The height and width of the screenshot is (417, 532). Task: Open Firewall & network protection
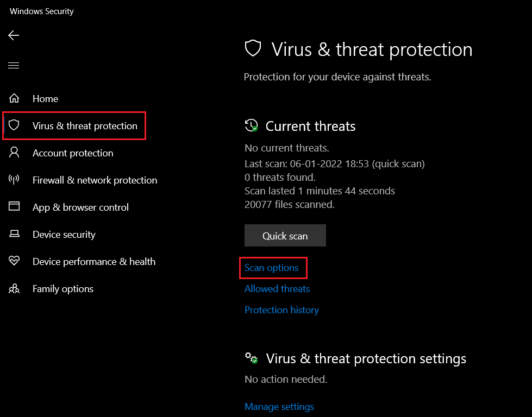pyautogui.click(x=95, y=180)
